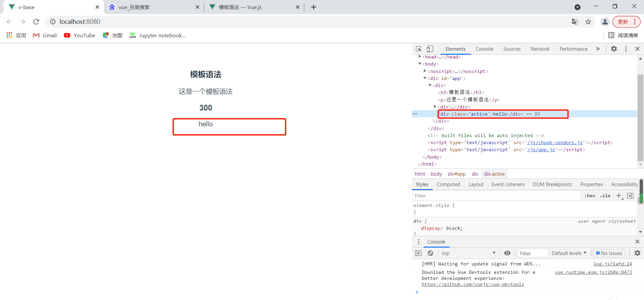644x300 pixels.
Task: Open a new browser tab
Action: coord(313,7)
